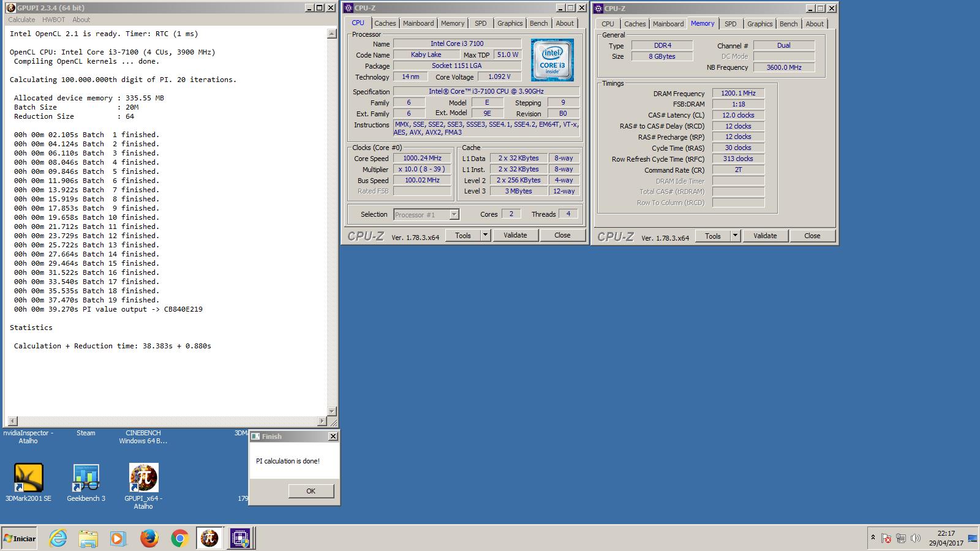Show hidden tray icons arrow
This screenshot has height=551, width=980.
point(873,538)
